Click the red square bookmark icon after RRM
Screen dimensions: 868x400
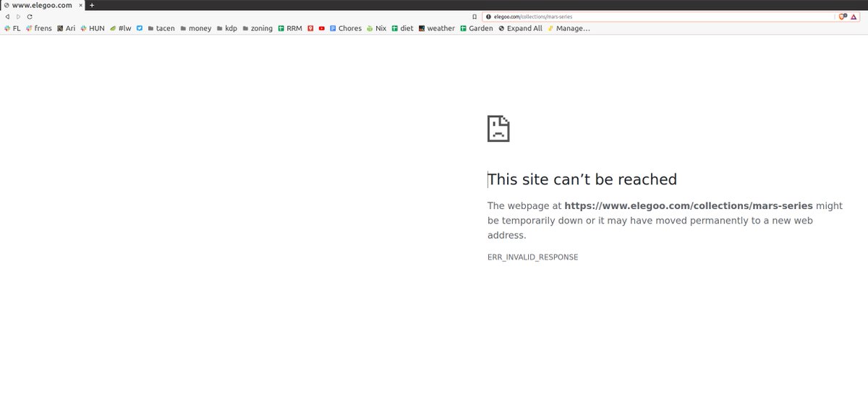click(x=310, y=28)
